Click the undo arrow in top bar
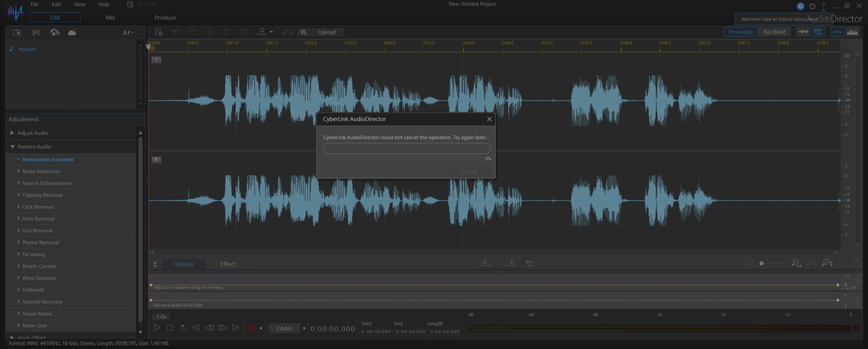 tap(141, 4)
